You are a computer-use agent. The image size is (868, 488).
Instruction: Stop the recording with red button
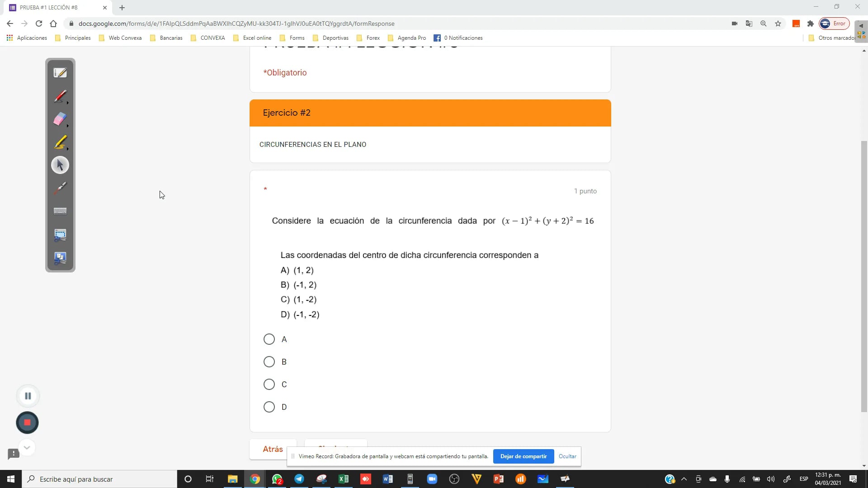point(27,422)
